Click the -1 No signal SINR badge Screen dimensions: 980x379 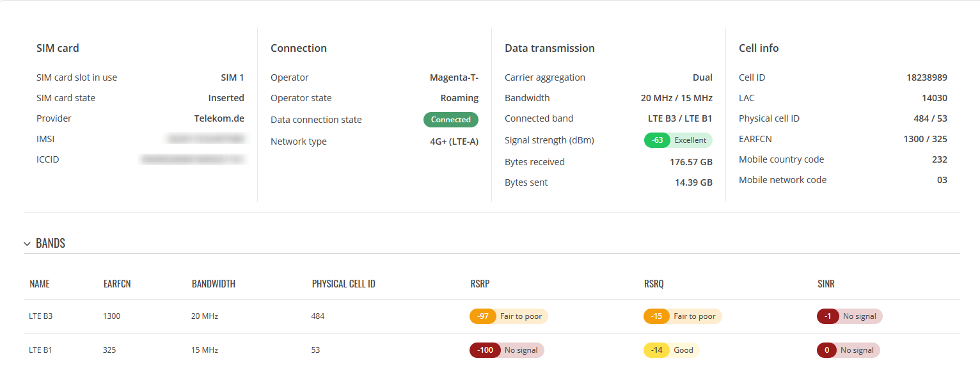click(x=850, y=316)
